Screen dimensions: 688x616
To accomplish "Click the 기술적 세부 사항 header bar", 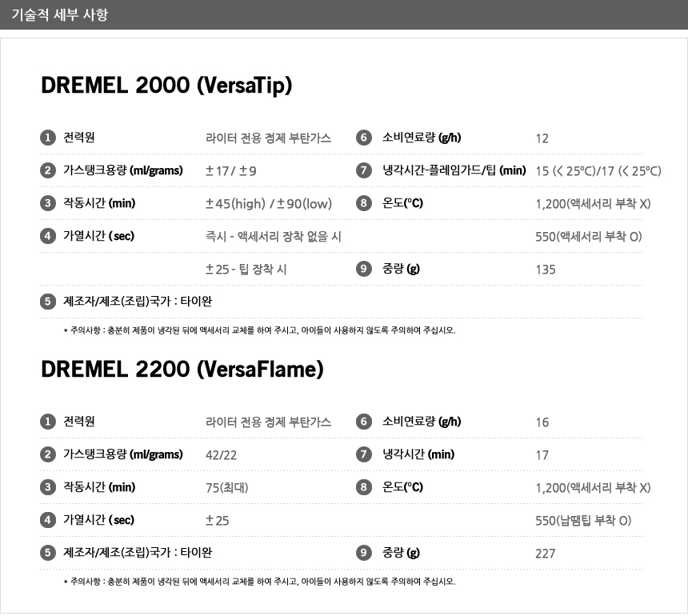I will [x=344, y=14].
